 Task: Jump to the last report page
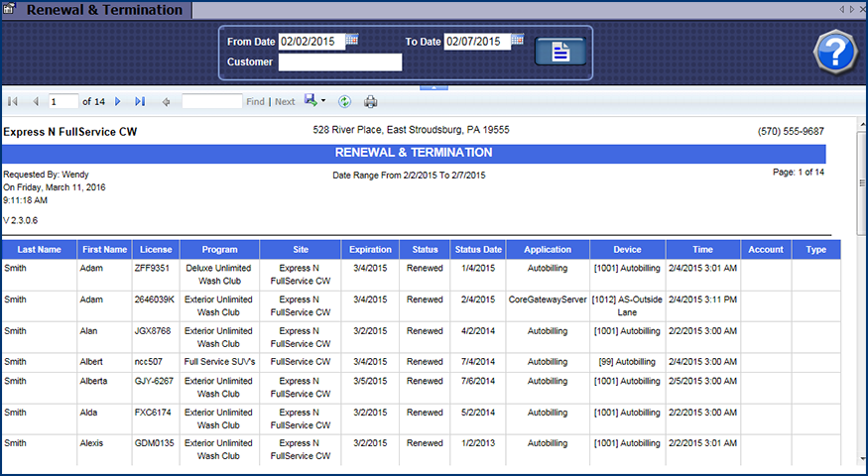[140, 101]
